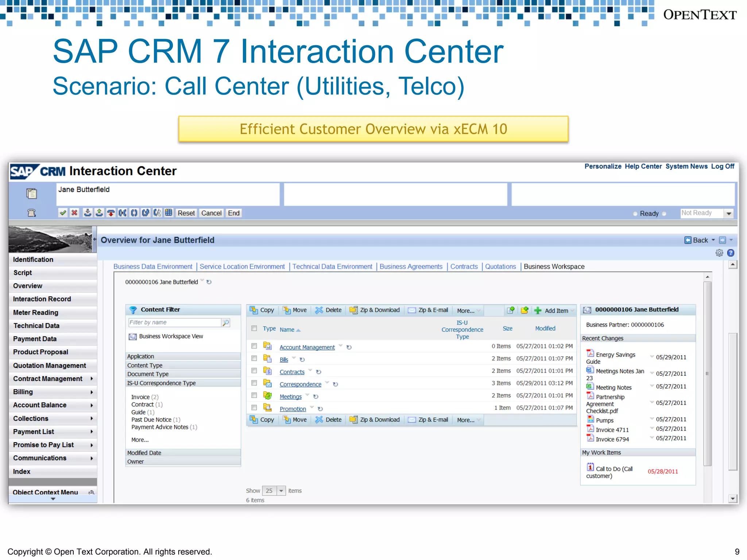Image resolution: width=747 pixels, height=560 pixels.
Task: Click Zip & E-mail in top toolbar
Action: 428,310
